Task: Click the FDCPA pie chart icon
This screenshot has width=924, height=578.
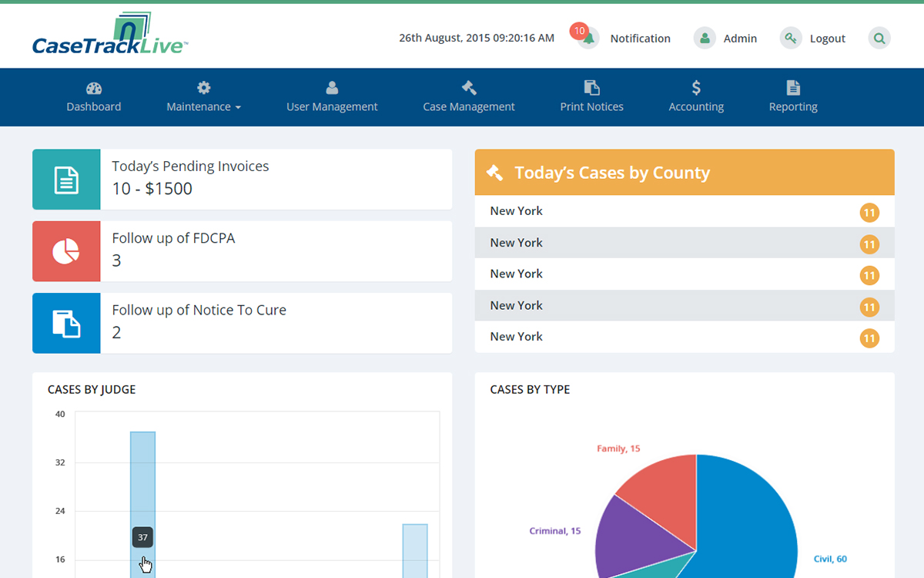Action: click(66, 251)
